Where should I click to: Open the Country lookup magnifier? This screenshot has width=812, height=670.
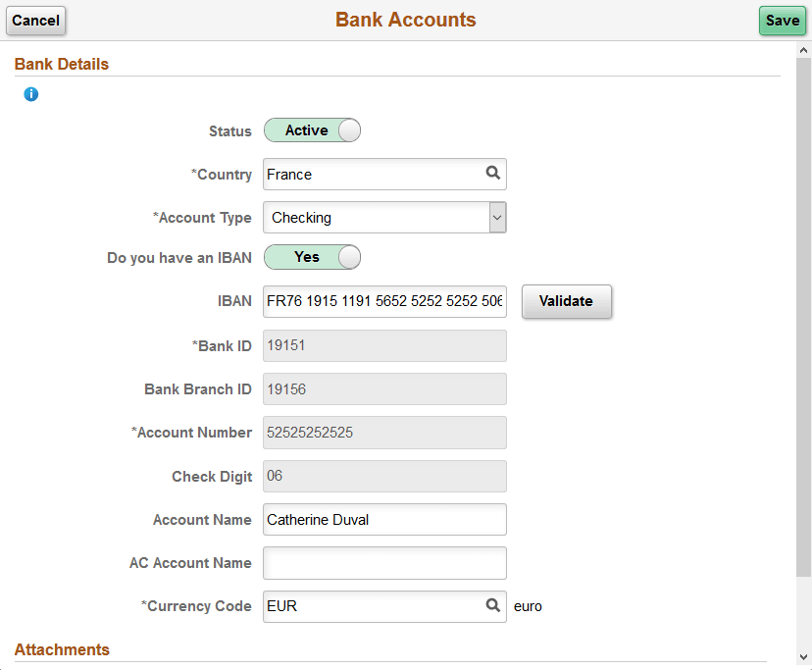pyautogui.click(x=493, y=174)
